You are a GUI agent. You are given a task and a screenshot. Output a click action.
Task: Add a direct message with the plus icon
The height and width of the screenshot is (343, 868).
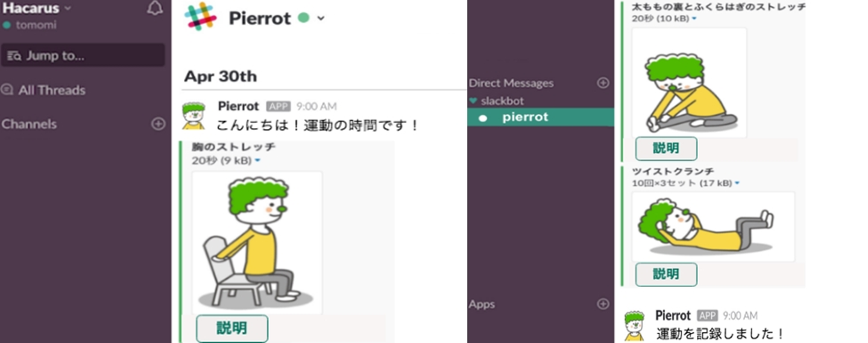tap(603, 83)
